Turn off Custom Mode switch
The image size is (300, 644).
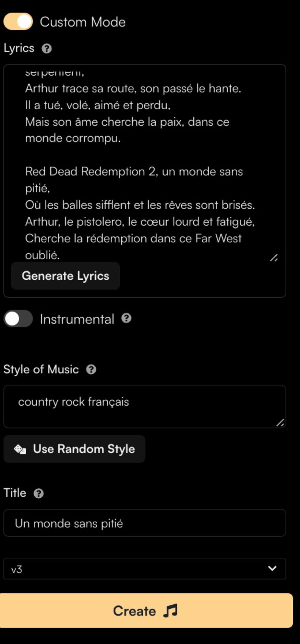[18, 22]
